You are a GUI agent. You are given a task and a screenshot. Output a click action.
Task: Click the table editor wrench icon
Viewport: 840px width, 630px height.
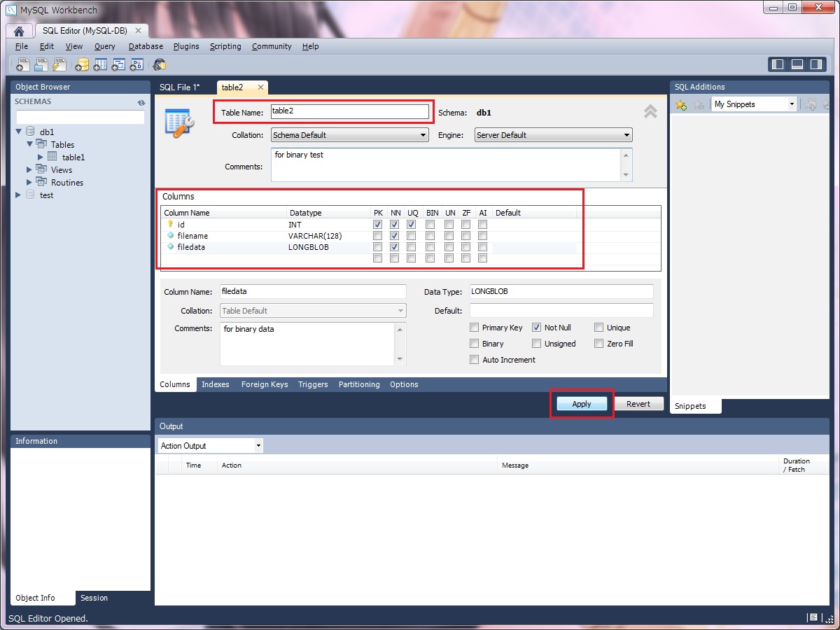[179, 123]
